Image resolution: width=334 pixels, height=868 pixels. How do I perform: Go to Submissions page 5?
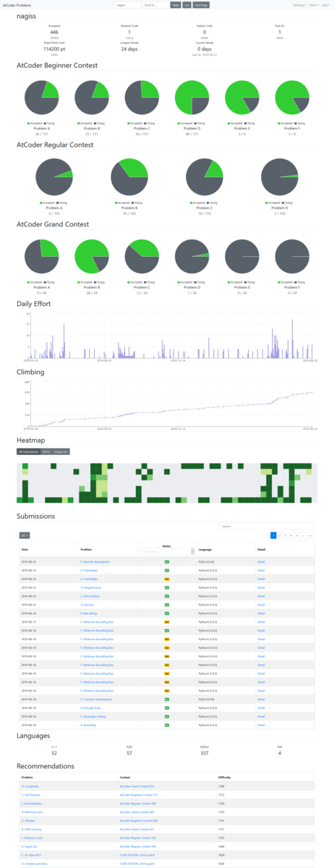pyautogui.click(x=296, y=535)
